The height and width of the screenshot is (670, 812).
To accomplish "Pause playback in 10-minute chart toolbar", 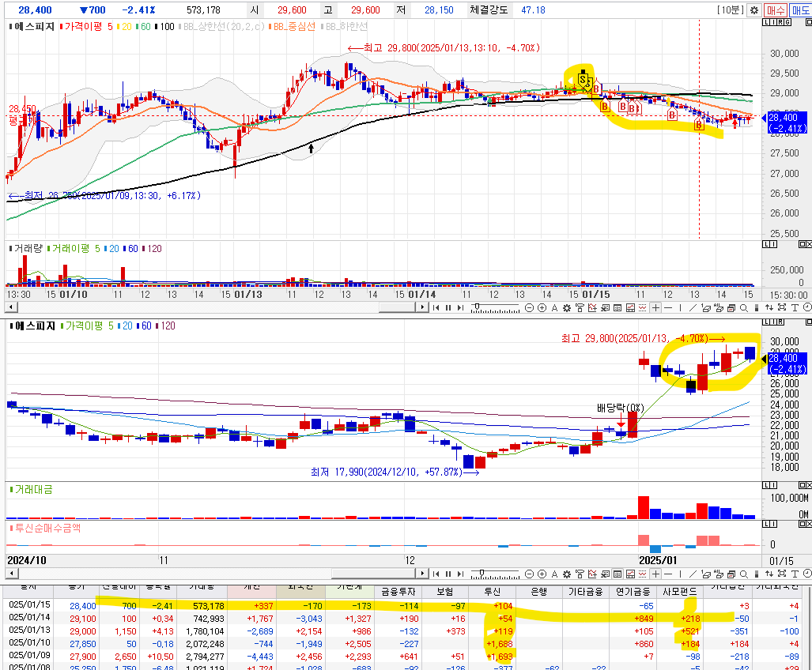I will pyautogui.click(x=448, y=308).
